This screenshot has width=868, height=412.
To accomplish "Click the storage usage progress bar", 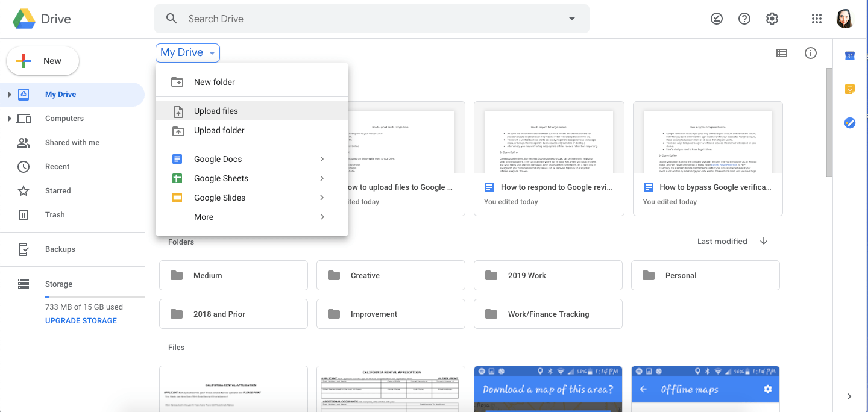I will click(95, 296).
